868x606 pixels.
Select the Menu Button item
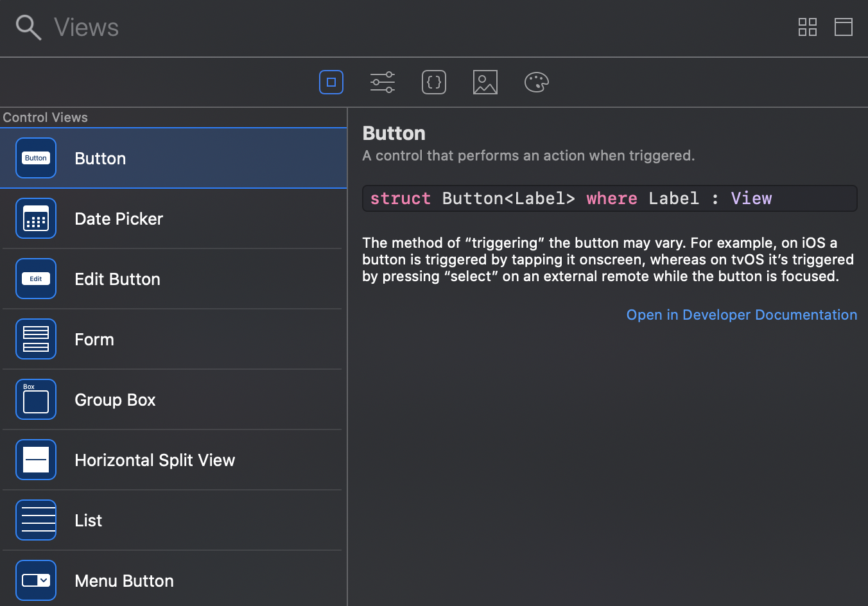click(x=124, y=581)
